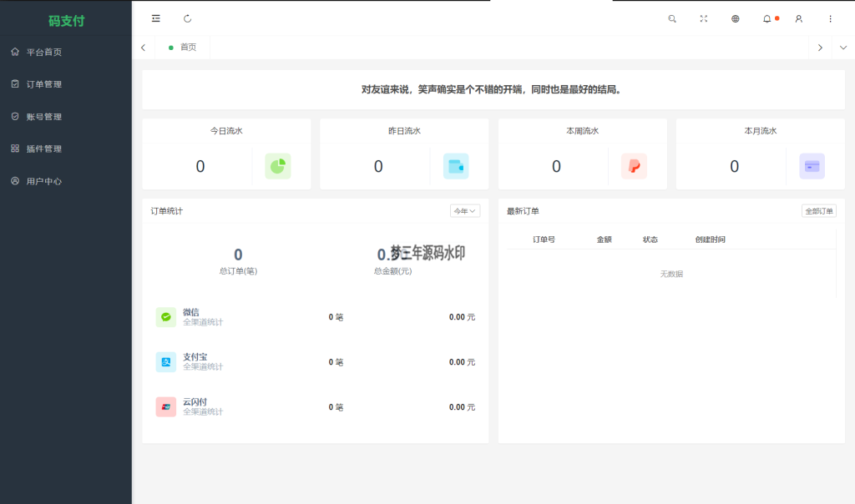This screenshot has width=855, height=504.
Task: Click the 0.00 元 amount in the 微信 row
Action: pyautogui.click(x=462, y=317)
